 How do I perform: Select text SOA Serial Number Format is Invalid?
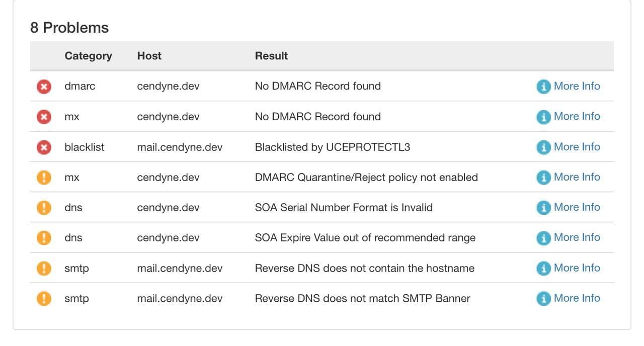pos(344,207)
